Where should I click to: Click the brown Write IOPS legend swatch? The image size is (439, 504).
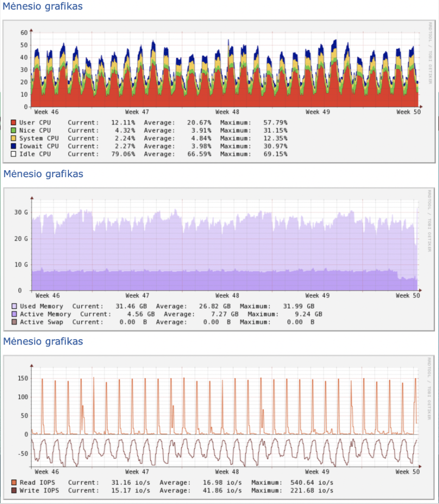click(14, 490)
